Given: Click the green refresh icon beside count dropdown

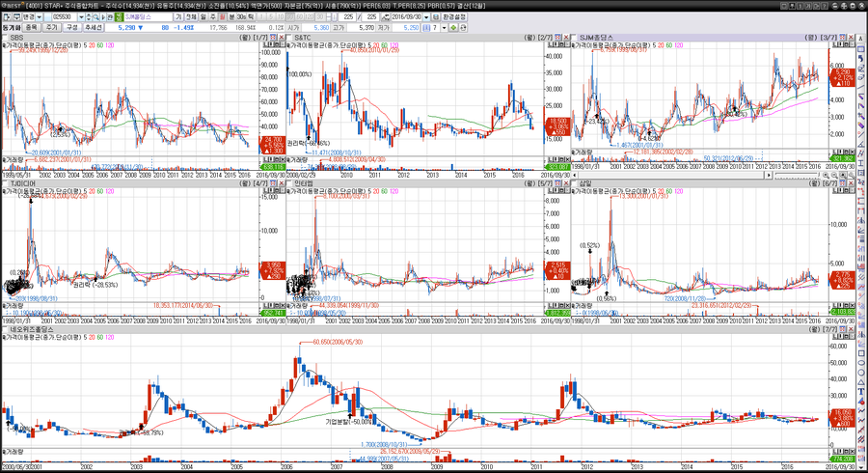Looking at the screenshot, I should pyautogui.click(x=453, y=27).
